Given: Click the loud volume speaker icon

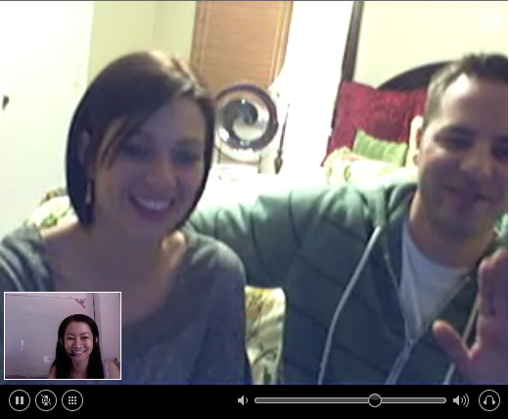Looking at the screenshot, I should coord(461,400).
